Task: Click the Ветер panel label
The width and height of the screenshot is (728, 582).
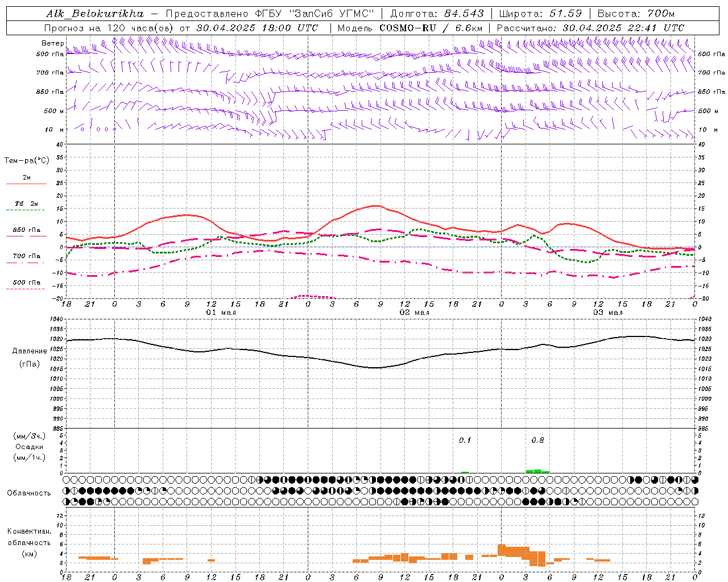Action: (52, 43)
